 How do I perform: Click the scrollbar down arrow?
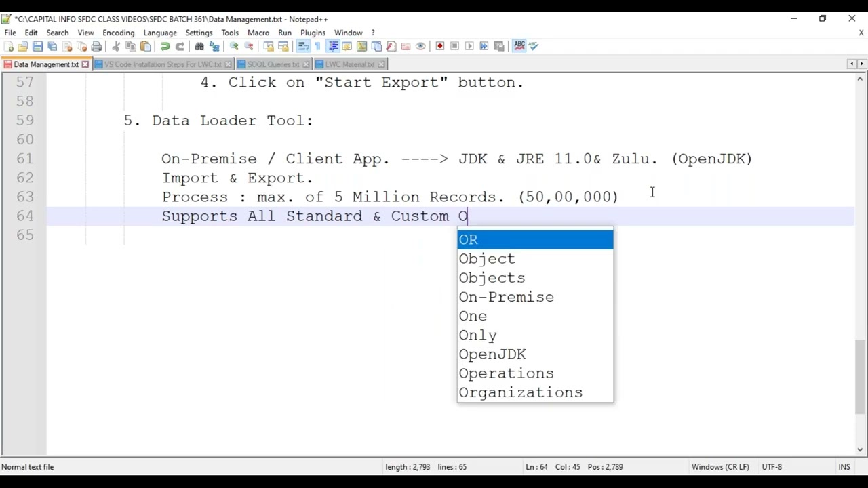point(861,449)
